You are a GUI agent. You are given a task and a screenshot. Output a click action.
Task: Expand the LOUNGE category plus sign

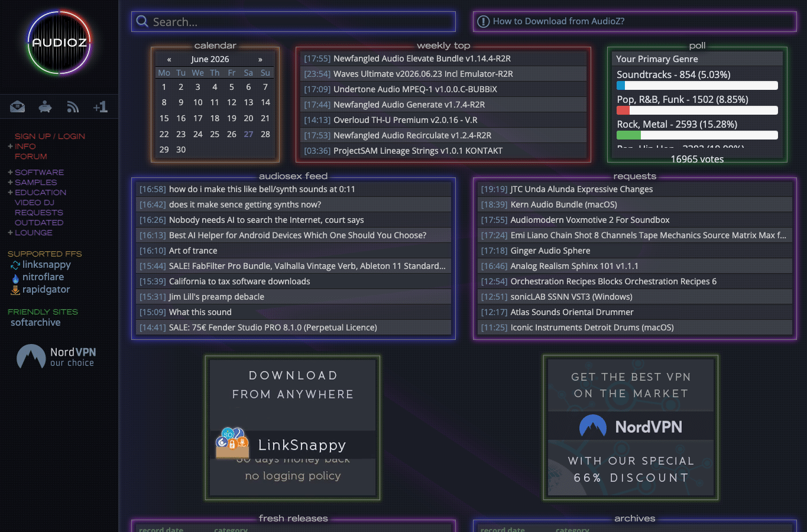10,232
